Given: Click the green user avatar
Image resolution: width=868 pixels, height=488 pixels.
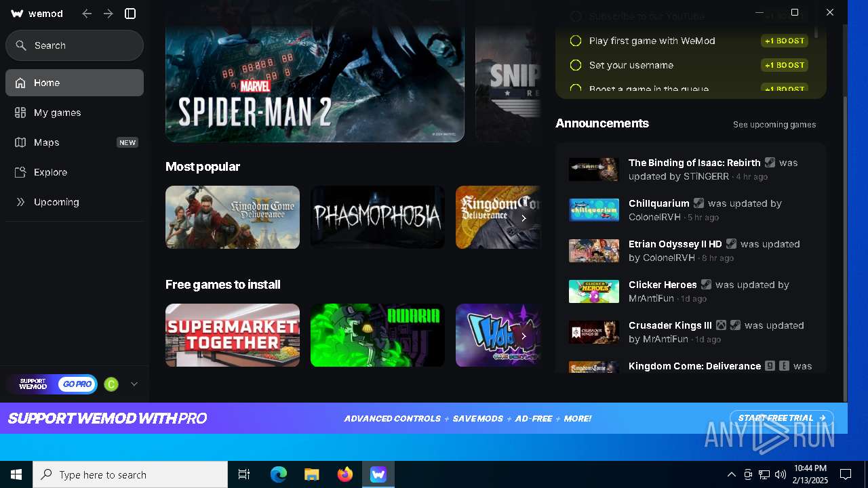Looking at the screenshot, I should tap(111, 384).
